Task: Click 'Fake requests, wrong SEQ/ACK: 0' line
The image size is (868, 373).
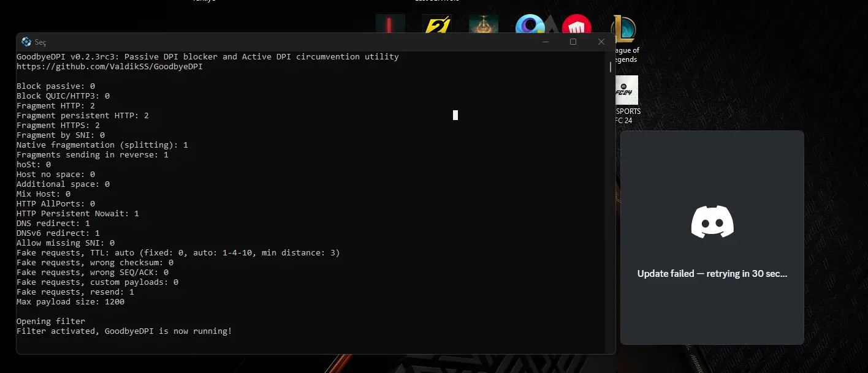Action: pos(93,273)
